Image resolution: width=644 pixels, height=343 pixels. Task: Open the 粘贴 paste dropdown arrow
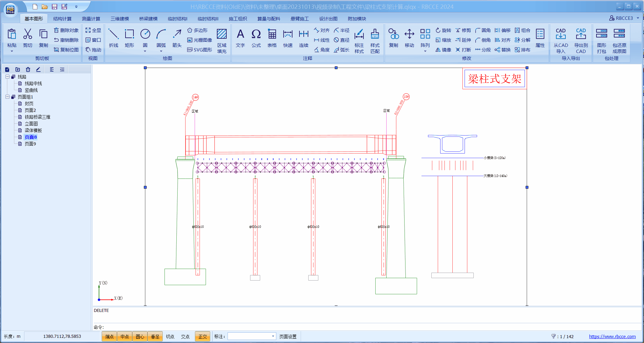point(12,51)
